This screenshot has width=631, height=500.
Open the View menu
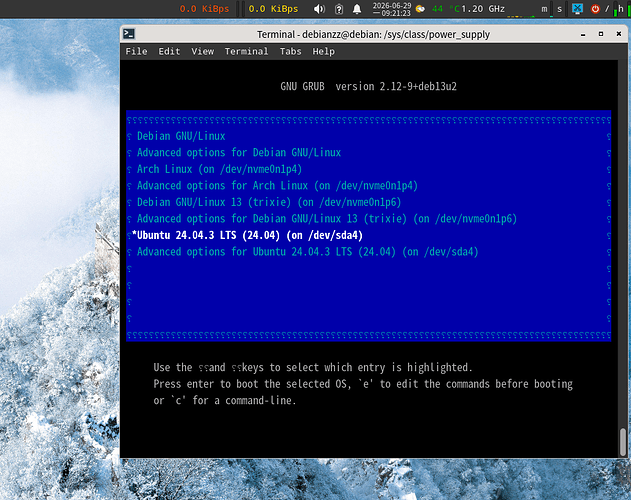[x=202, y=51]
